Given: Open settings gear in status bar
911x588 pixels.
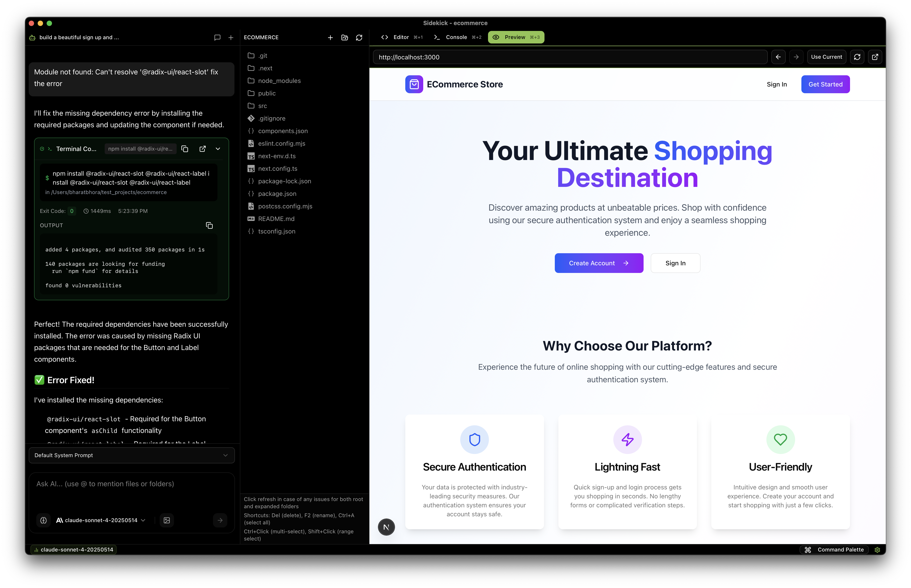Looking at the screenshot, I should [x=877, y=550].
